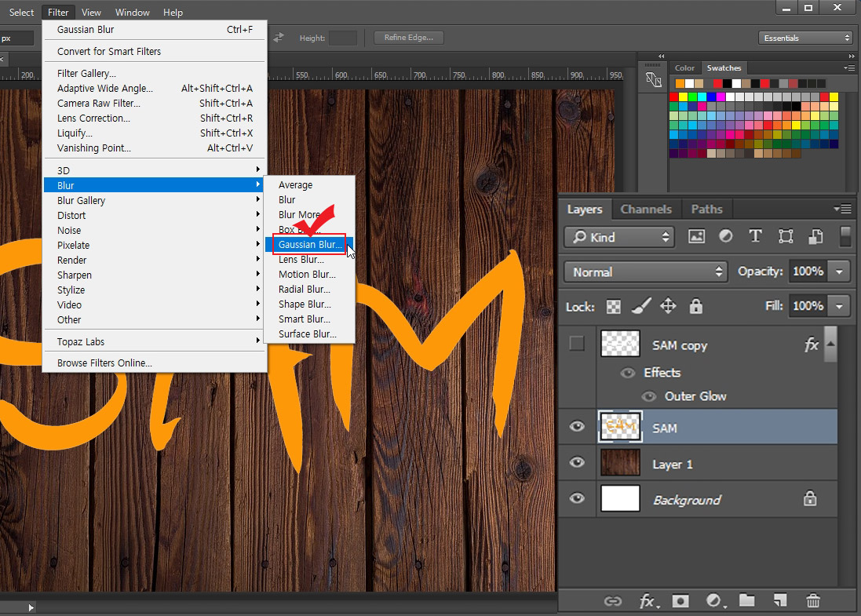
Task: Click the swap width and height arrows
Action: 279,38
